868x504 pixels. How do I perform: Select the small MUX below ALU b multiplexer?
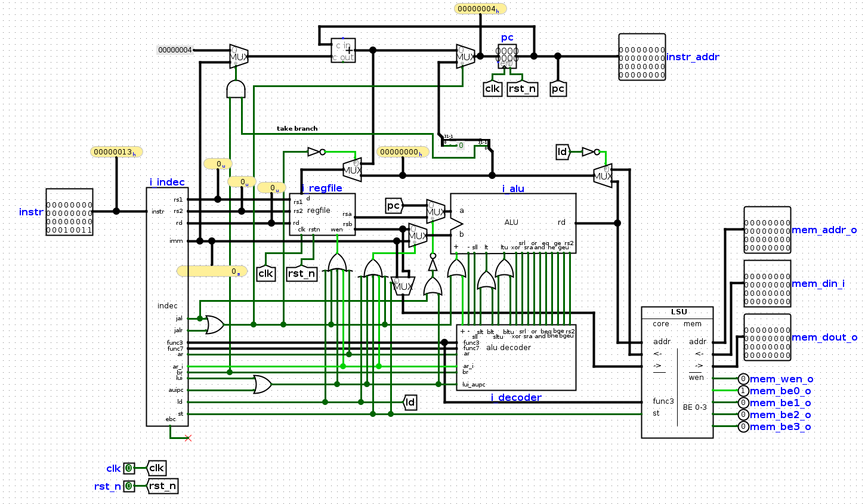point(403,286)
